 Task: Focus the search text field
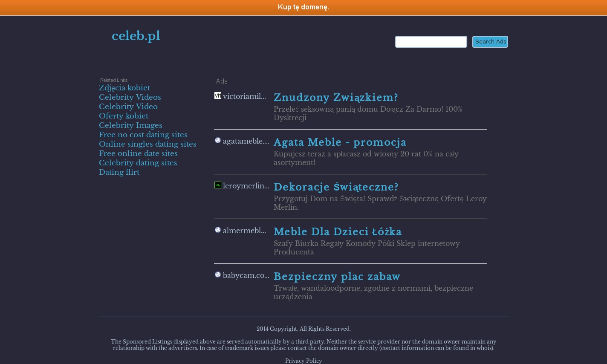pos(431,42)
